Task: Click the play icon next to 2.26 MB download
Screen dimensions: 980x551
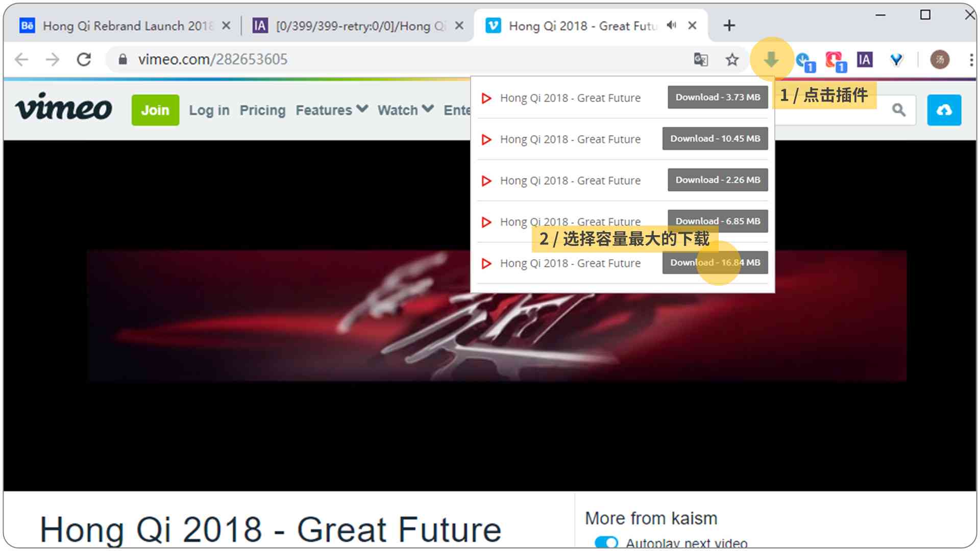Action: (486, 180)
